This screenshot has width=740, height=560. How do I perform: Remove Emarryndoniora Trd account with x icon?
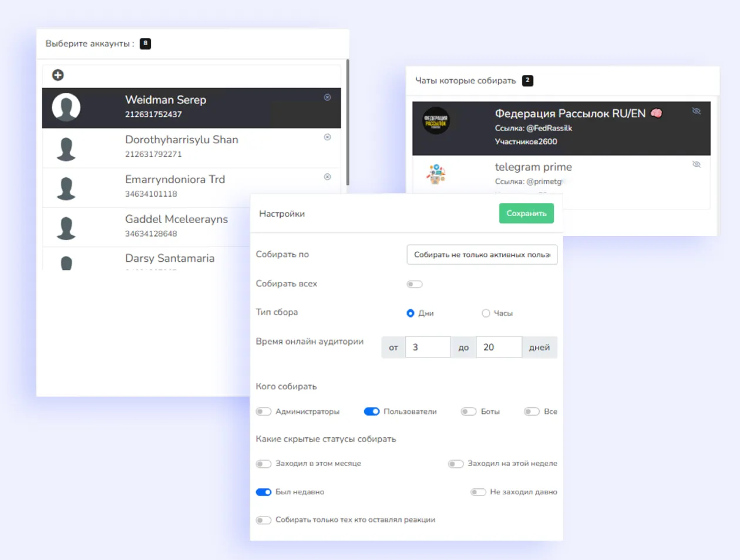pos(328,177)
